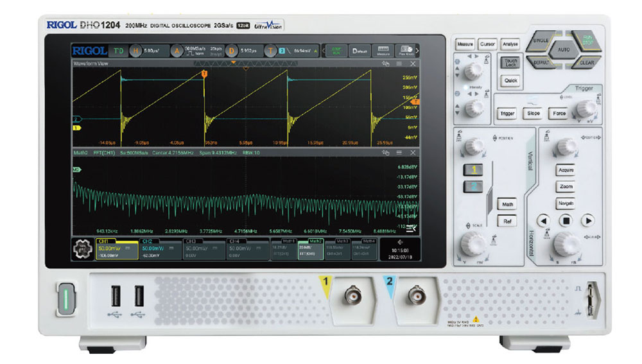The width and height of the screenshot is (642, 364).
Task: Click the trigger level marker on waveform edge
Action: tap(415, 102)
